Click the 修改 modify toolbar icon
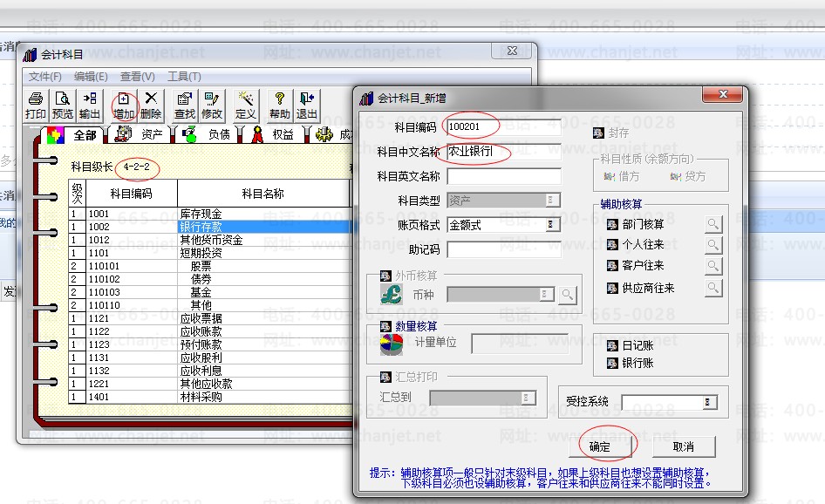 point(212,106)
